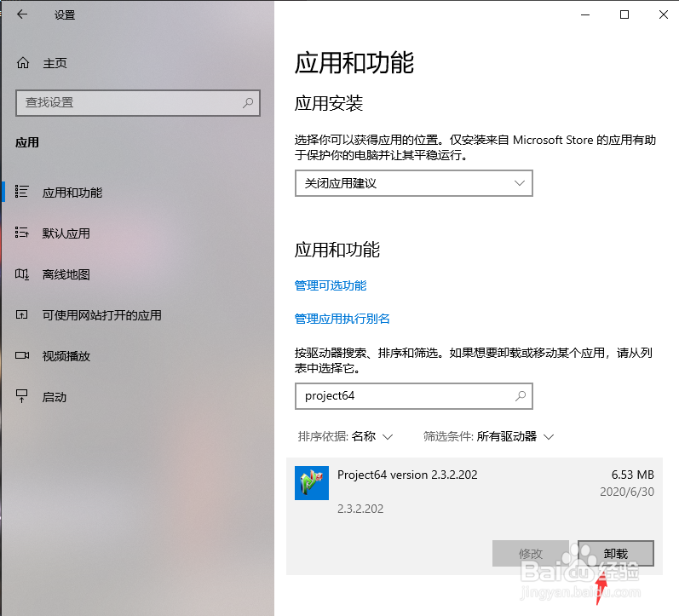
Task: Click the 应用 sidebar group header
Action: coord(27,142)
